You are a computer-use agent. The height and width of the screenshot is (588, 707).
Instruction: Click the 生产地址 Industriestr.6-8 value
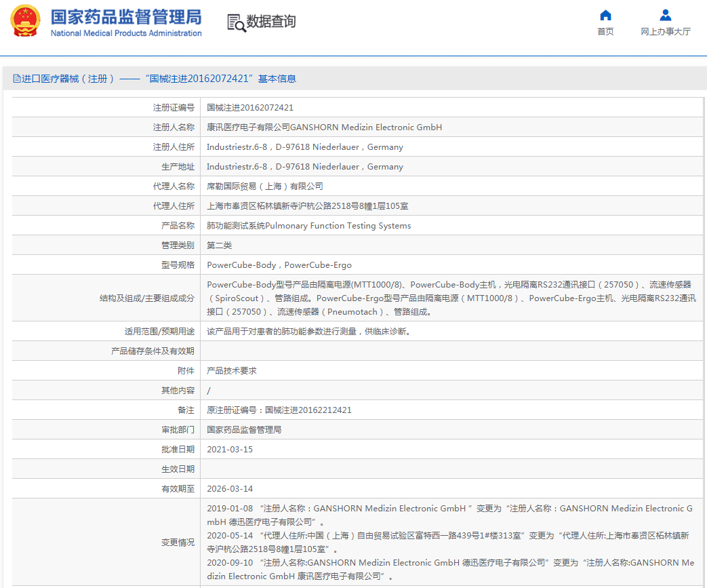pyautogui.click(x=305, y=167)
